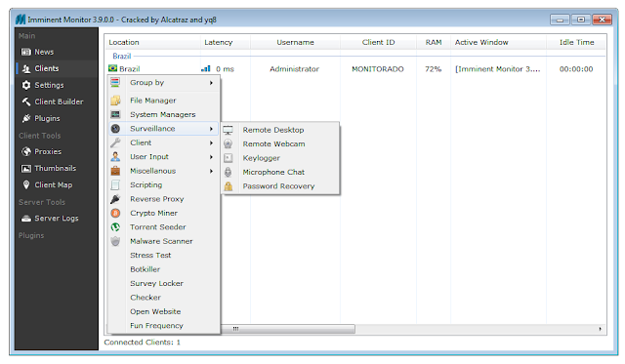
Task: Click the Client Map pin icon
Action: pos(26,185)
